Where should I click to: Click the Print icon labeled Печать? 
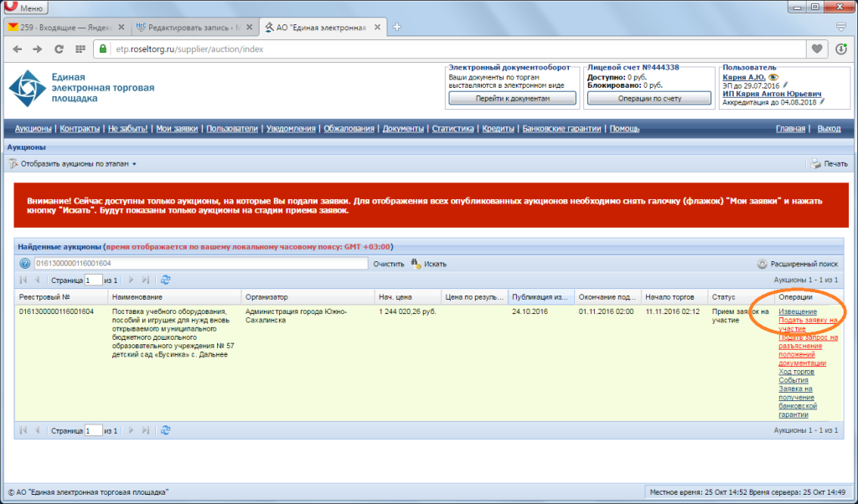pos(816,163)
